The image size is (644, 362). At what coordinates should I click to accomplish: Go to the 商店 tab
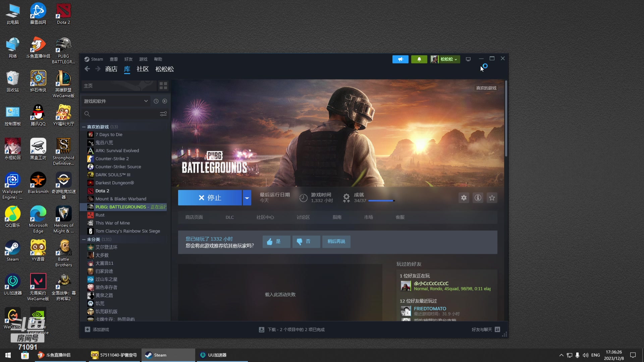pyautogui.click(x=111, y=69)
